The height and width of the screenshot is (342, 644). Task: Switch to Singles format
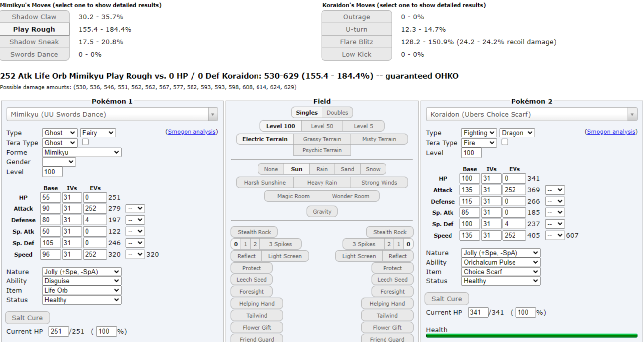pyautogui.click(x=307, y=112)
